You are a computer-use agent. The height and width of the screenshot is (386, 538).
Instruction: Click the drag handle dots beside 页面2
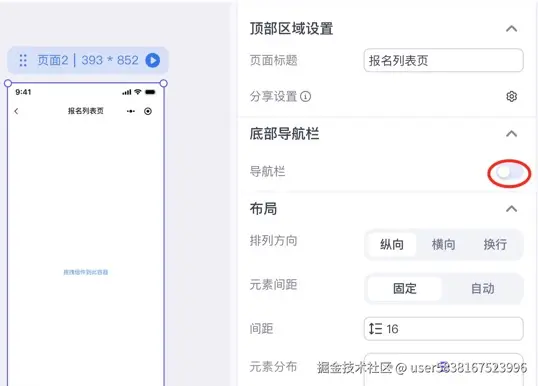[23, 60]
